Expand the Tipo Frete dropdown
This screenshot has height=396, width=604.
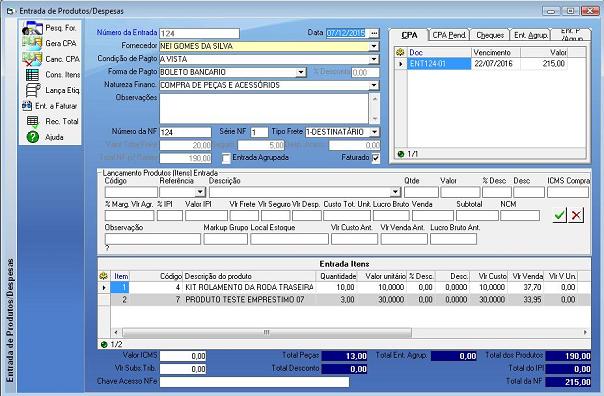tap(374, 132)
